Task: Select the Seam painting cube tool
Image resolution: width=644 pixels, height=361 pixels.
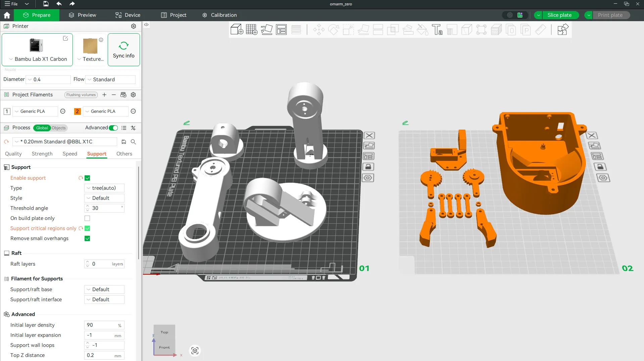Action: [467, 30]
